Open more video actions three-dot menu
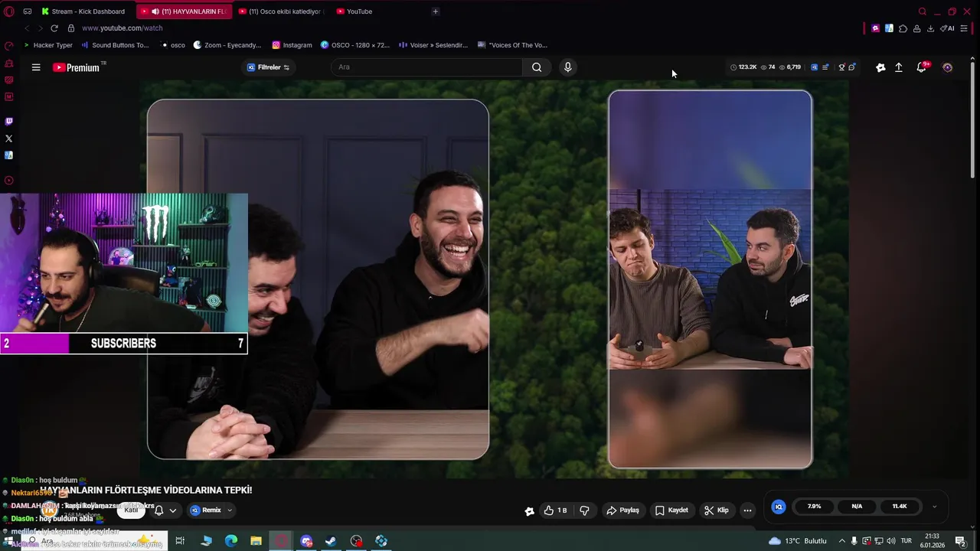Viewport: 980px width, 551px height. (x=747, y=510)
